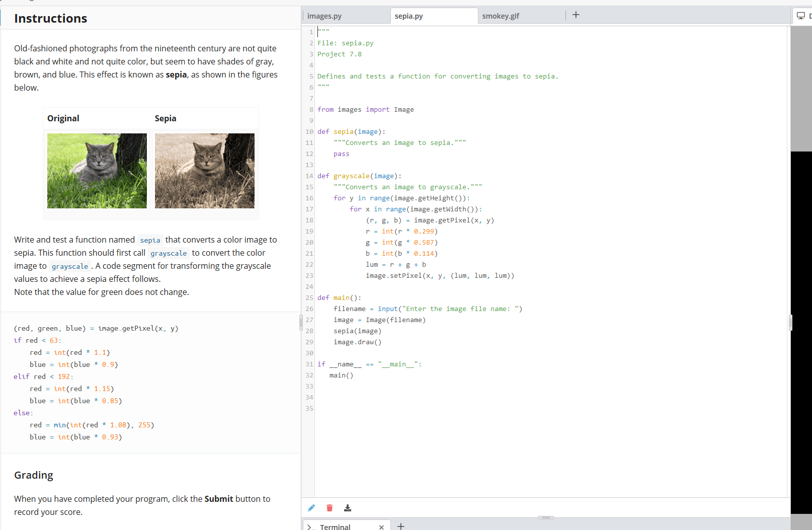
Task: Click the download file icon
Action: [348, 508]
